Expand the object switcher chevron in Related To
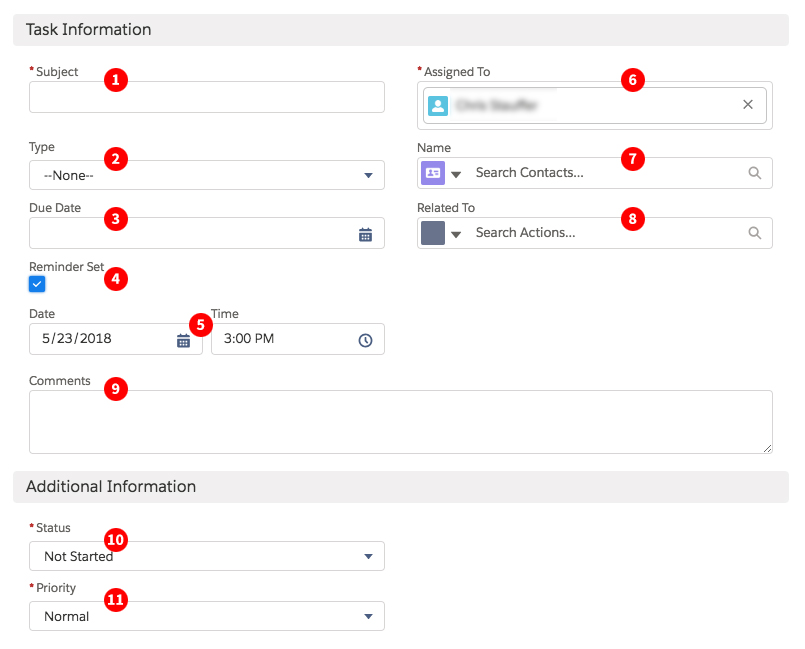 456,233
